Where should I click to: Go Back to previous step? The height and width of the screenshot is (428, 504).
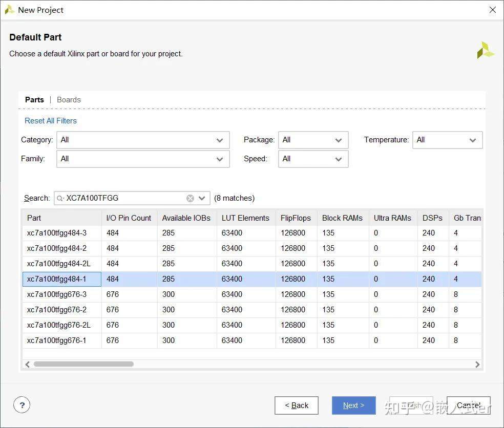click(296, 405)
